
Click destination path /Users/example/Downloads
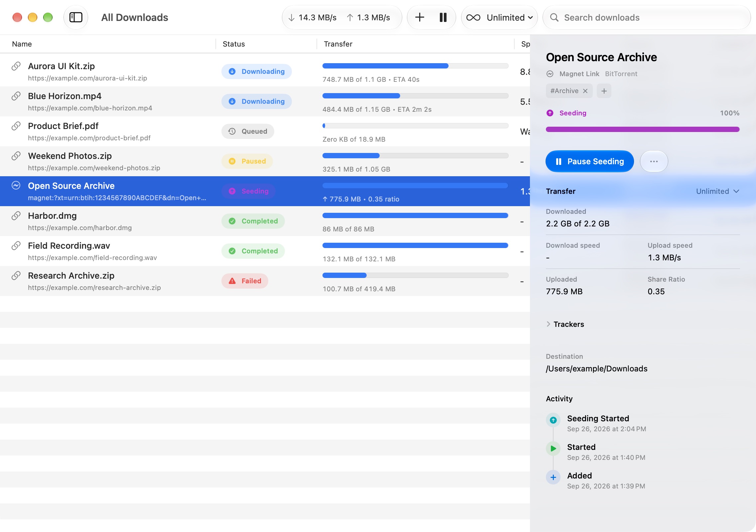point(596,369)
